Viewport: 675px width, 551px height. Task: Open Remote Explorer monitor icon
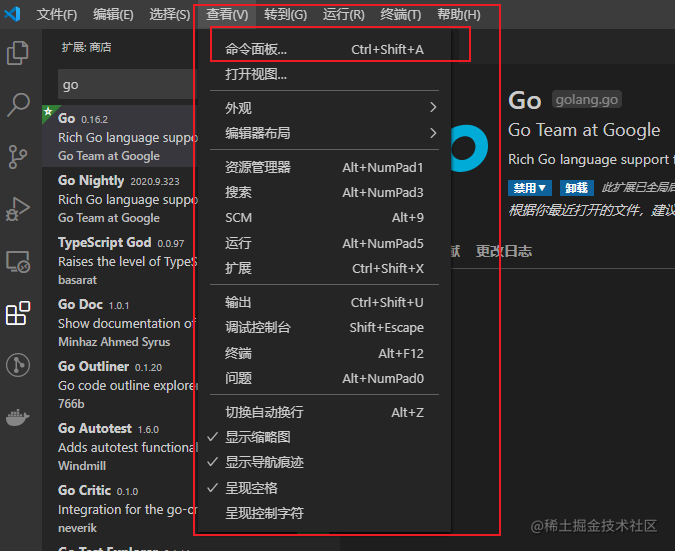click(18, 262)
